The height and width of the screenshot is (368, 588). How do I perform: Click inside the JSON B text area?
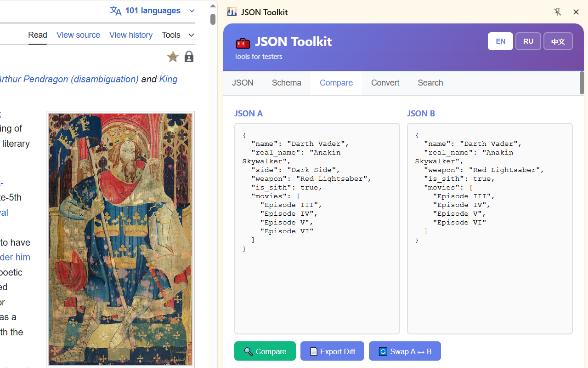[490, 229]
